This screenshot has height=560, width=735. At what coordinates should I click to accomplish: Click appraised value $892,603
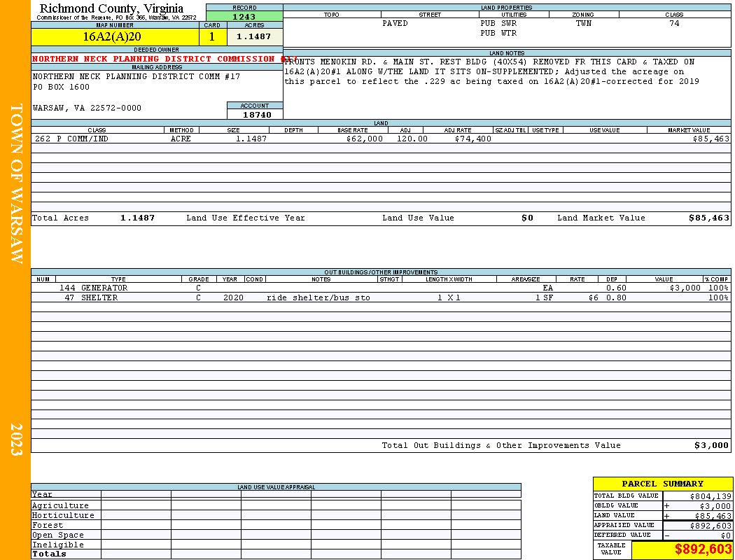click(x=710, y=526)
